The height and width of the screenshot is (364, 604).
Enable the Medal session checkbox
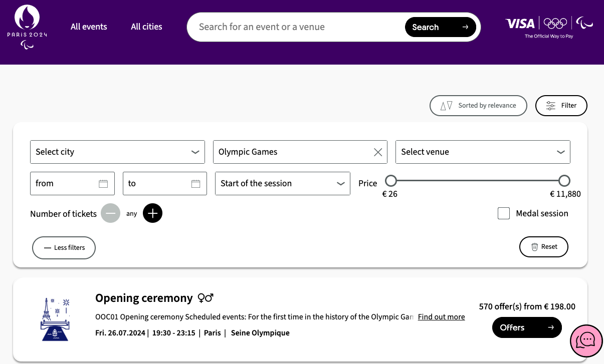point(504,213)
